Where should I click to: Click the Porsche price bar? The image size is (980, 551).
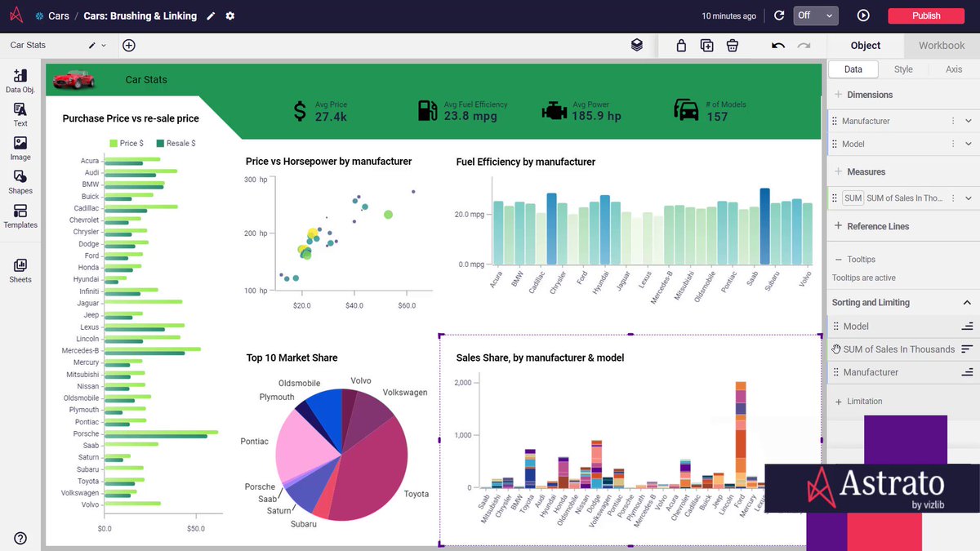coord(161,432)
